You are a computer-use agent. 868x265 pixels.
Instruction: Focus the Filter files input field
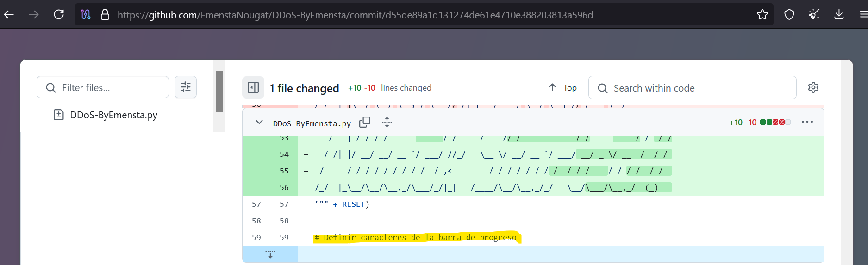pos(103,87)
